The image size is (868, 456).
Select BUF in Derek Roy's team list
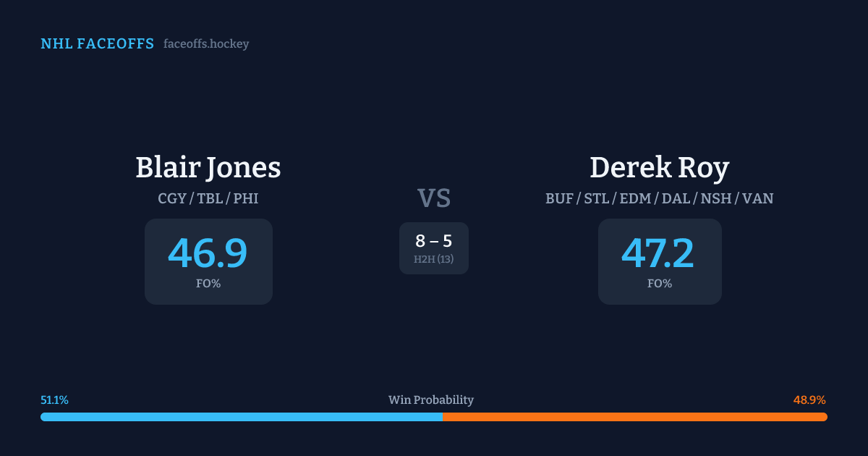[560, 198]
